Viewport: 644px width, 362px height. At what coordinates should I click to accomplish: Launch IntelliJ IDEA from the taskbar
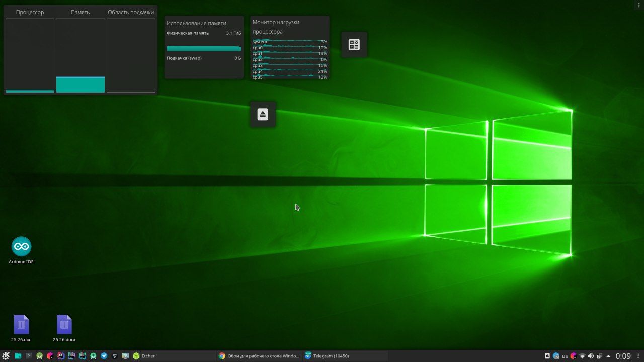click(x=61, y=356)
